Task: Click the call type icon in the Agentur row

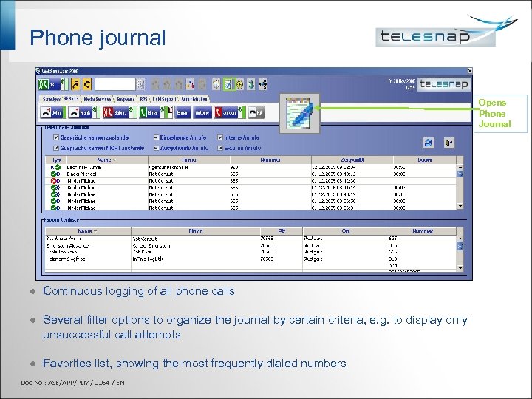Action: [55, 167]
